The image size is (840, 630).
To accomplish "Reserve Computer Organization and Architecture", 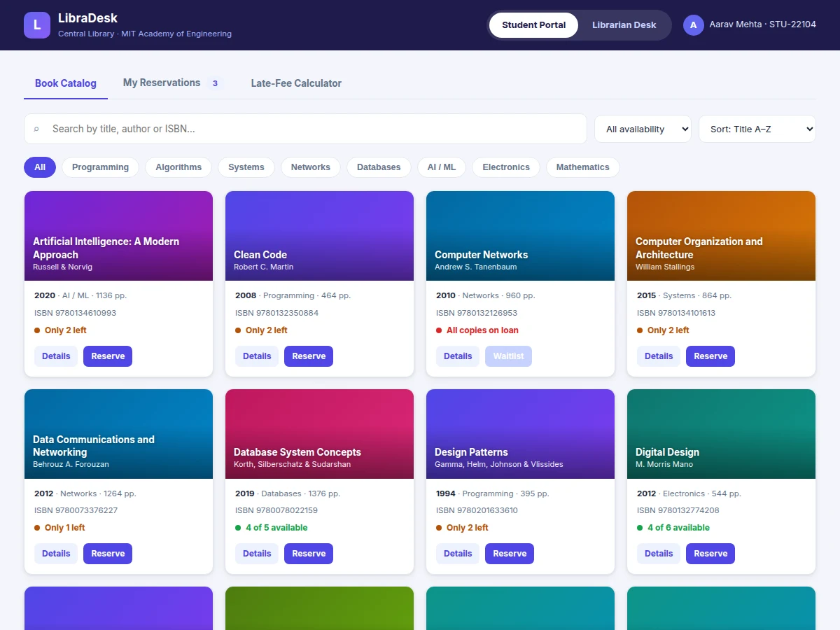I will coord(710,356).
